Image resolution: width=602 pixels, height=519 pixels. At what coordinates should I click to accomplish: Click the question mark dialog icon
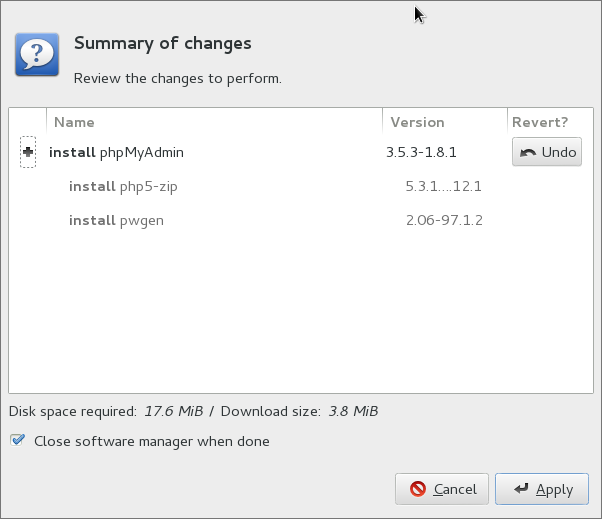point(37,54)
